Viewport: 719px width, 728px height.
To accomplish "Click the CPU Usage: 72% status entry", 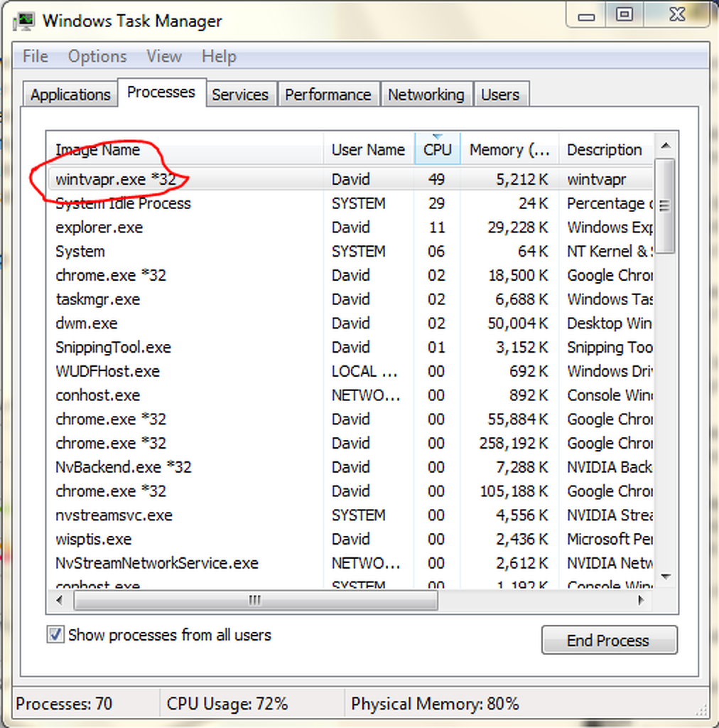I will [227, 704].
